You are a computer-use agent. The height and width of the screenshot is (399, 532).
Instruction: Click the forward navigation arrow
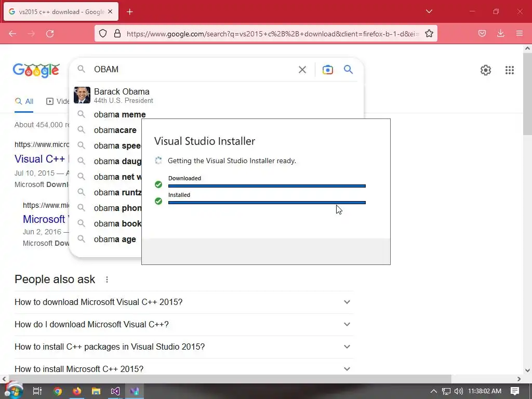pos(31,34)
